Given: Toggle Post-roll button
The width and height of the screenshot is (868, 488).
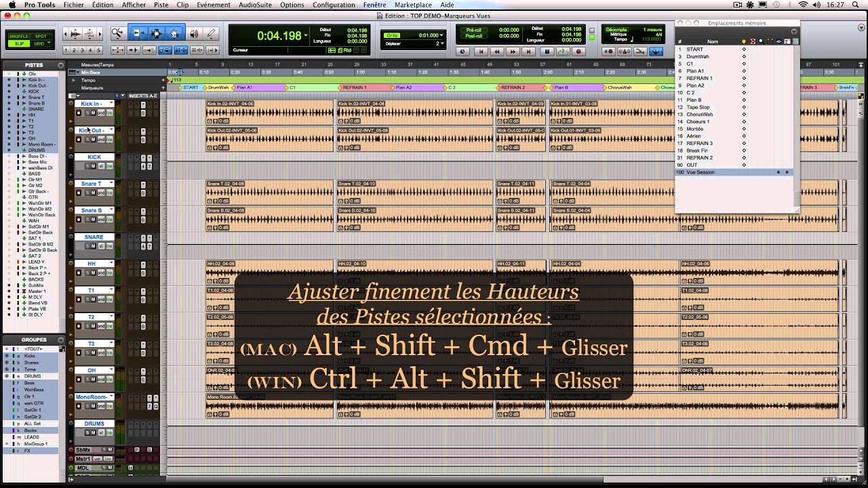Looking at the screenshot, I should coord(474,36).
